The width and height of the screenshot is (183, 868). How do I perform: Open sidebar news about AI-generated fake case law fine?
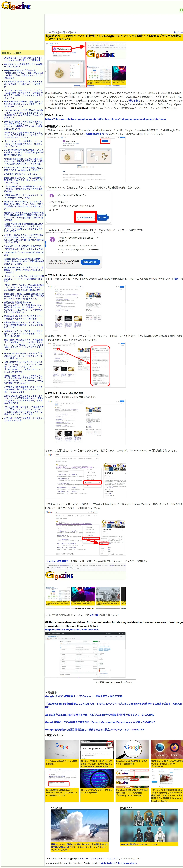pos(24,419)
